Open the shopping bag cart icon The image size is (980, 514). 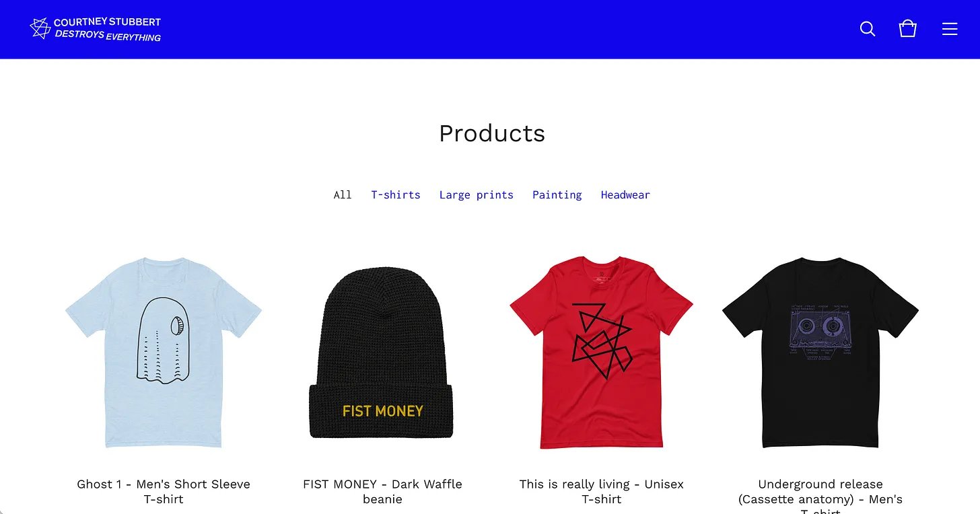pos(908,28)
